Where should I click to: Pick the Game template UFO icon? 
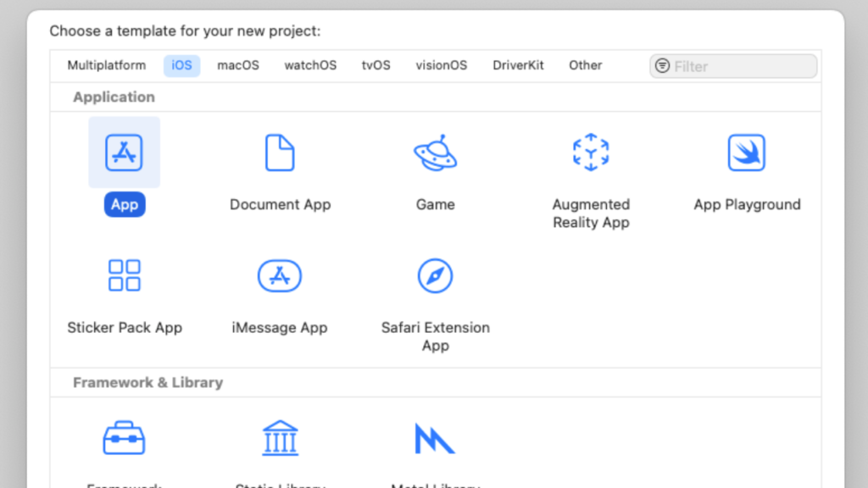tap(435, 152)
